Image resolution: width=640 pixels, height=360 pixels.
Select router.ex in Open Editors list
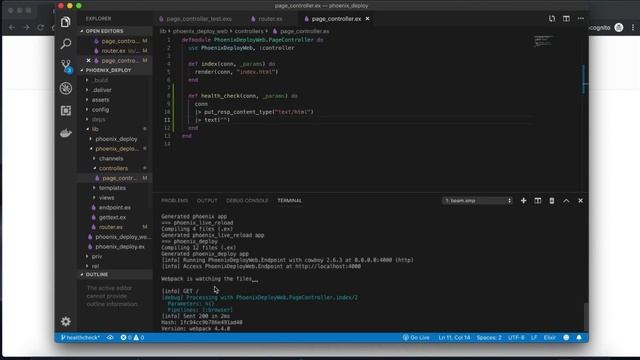[113, 51]
